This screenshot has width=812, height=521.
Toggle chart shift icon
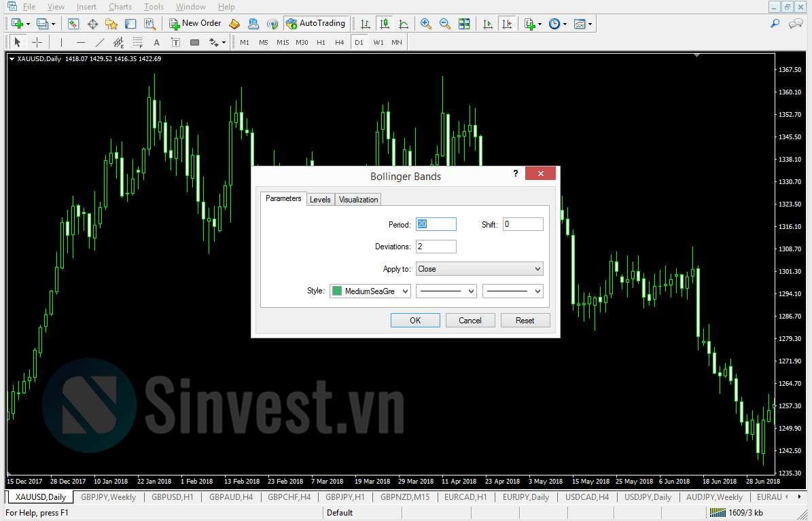click(x=506, y=24)
